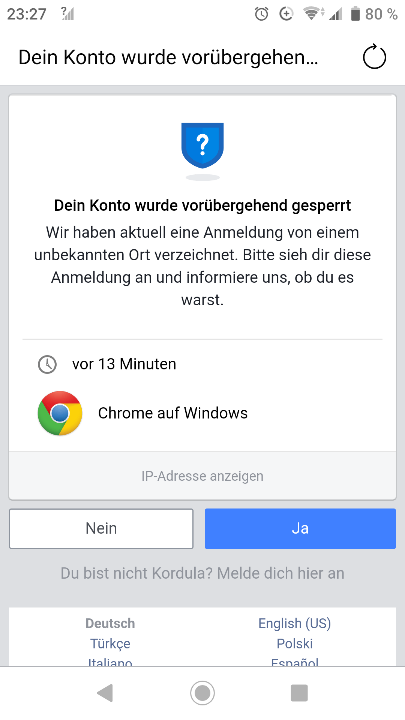Tap the Chrome browser logo

click(60, 413)
